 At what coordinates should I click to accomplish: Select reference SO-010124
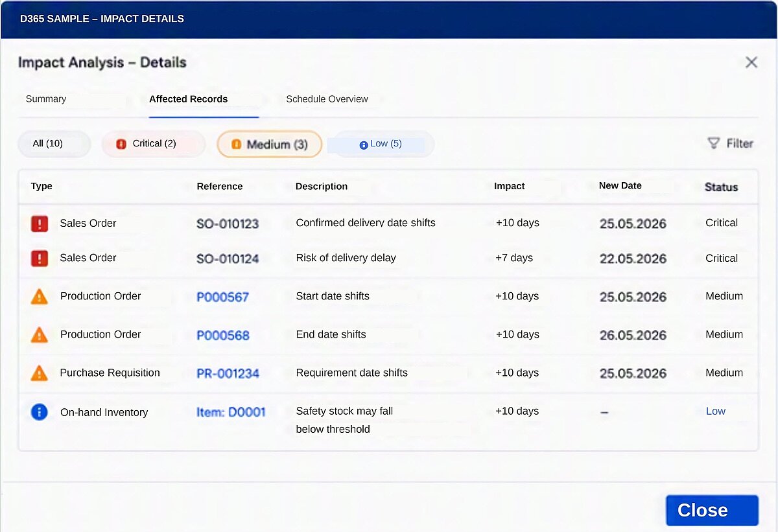coord(228,259)
